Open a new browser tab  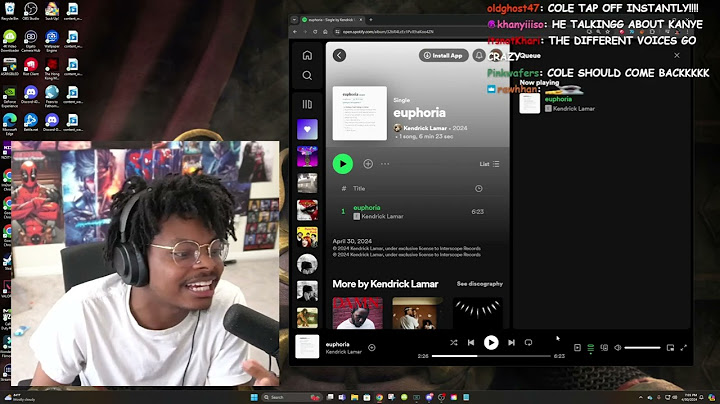[x=371, y=20]
